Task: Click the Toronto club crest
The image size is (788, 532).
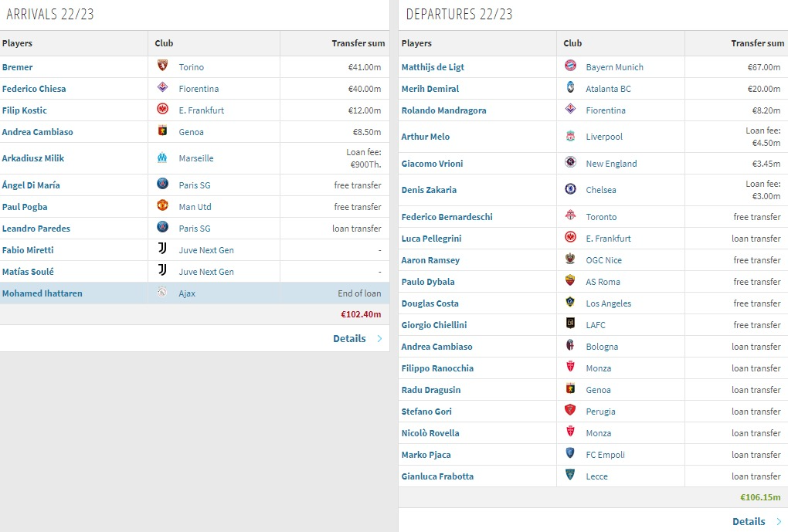Action: click(x=570, y=217)
